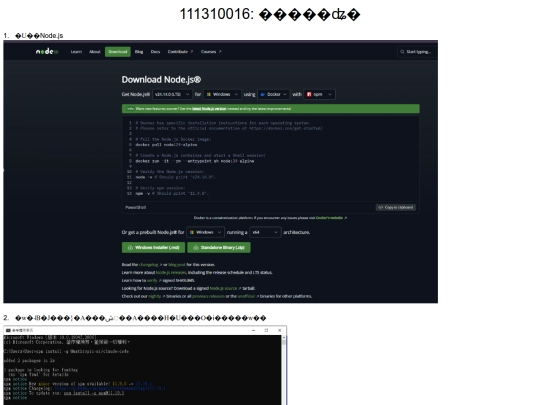Open the previous releases link
Viewport: 540px width, 405px height.
click(x=208, y=296)
